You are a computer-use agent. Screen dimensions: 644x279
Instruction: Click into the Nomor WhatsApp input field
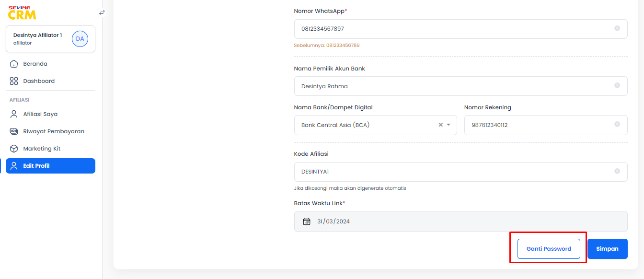click(460, 29)
